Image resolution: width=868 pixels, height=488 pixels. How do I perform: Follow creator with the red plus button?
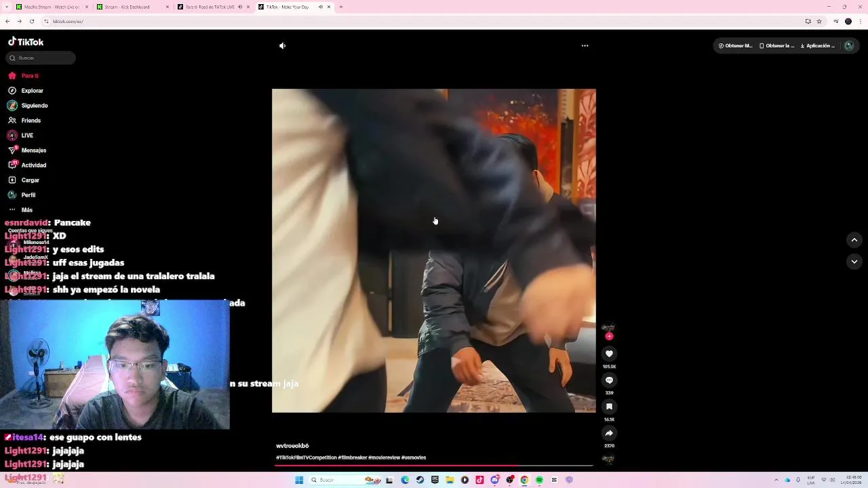pos(609,336)
